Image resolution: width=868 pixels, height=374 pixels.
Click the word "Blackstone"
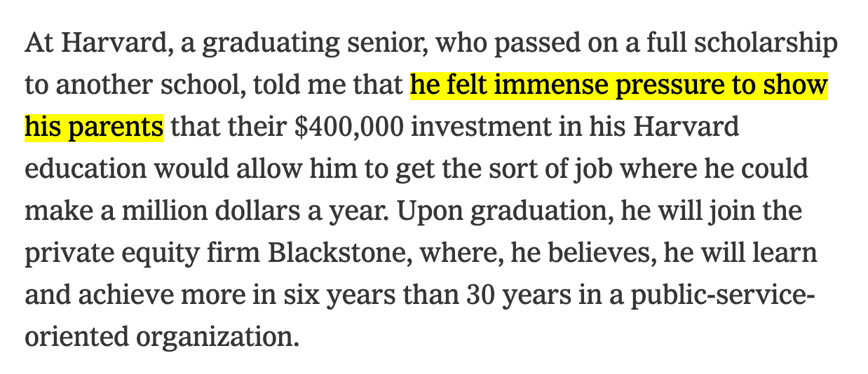click(335, 254)
